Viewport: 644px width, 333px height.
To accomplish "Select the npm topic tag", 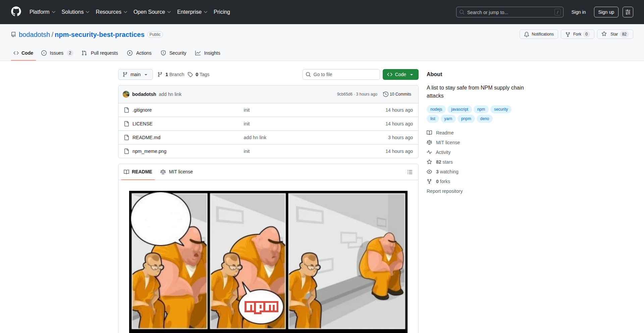I will point(481,109).
